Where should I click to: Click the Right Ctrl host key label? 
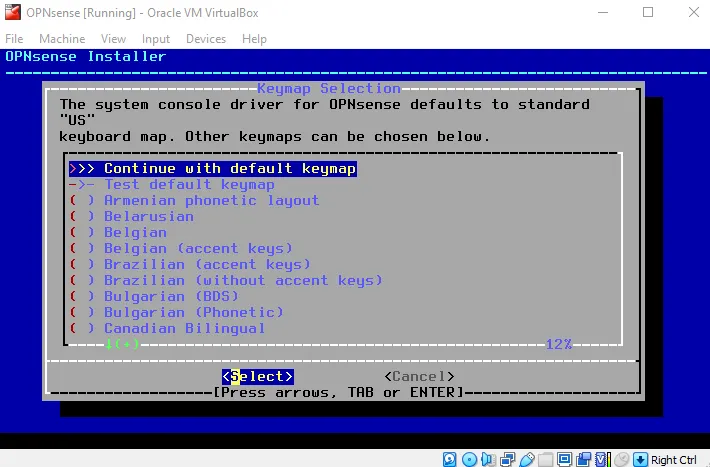tap(674, 460)
